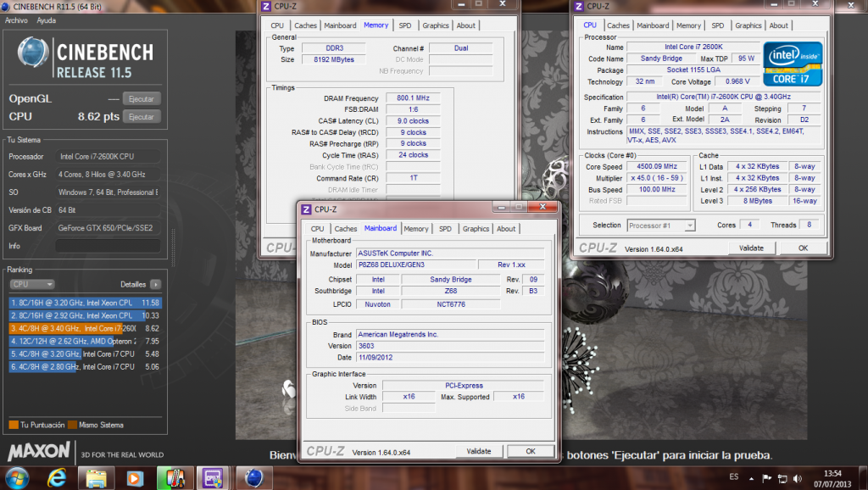Open SPD tab in right CPU-Z window

pos(717,25)
